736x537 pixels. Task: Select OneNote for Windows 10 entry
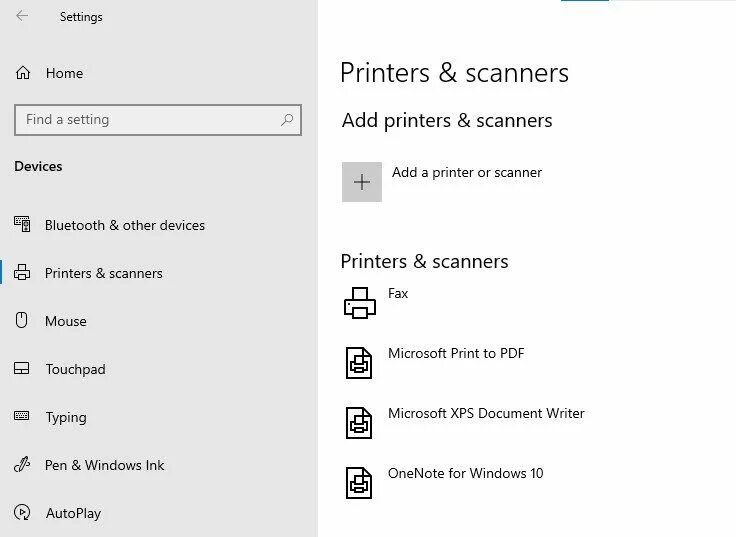click(466, 473)
